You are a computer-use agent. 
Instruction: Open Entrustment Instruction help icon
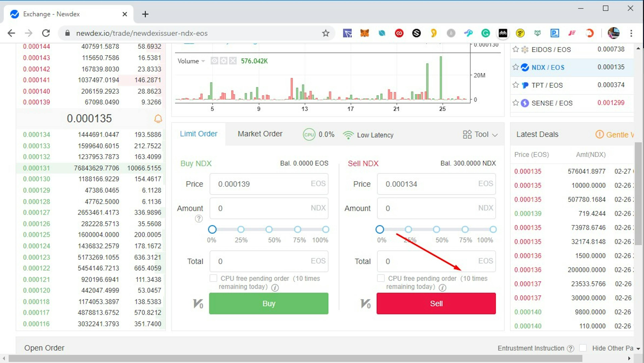pos(571,349)
